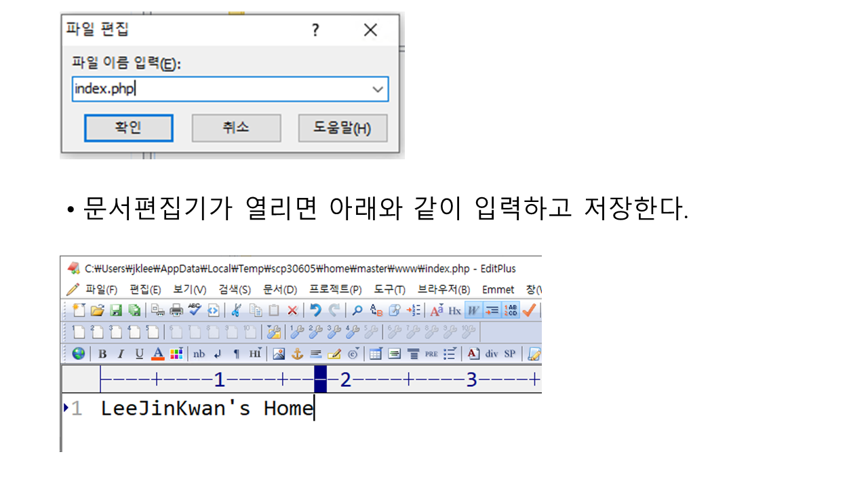Undo the last edit using the blue arrow
This screenshot has height=488, width=868.
coord(315,310)
